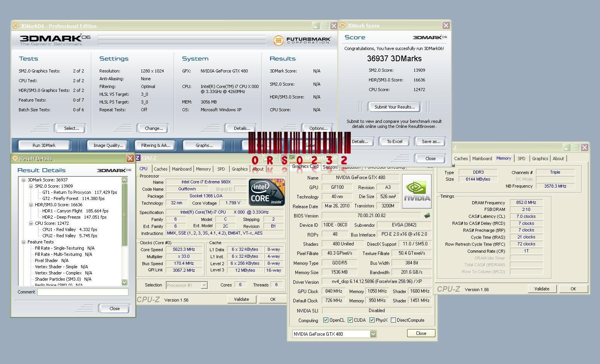Collapse the SM2.0 Score: 13909 node

pos(31,186)
